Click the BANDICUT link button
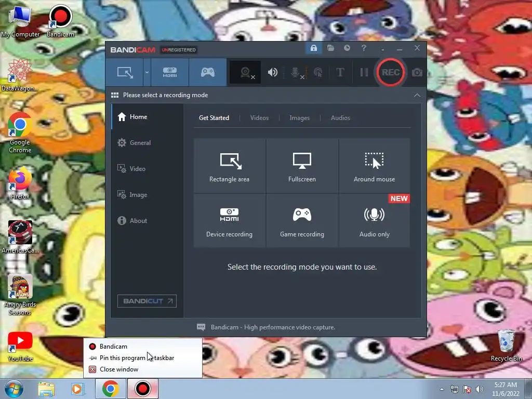Viewport: 532px width, 399px height. tap(147, 301)
